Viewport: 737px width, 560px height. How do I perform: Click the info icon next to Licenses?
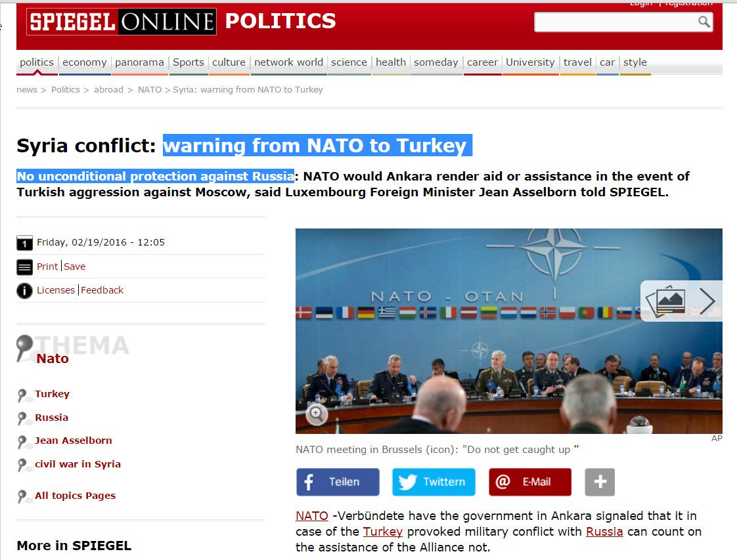pyautogui.click(x=24, y=291)
